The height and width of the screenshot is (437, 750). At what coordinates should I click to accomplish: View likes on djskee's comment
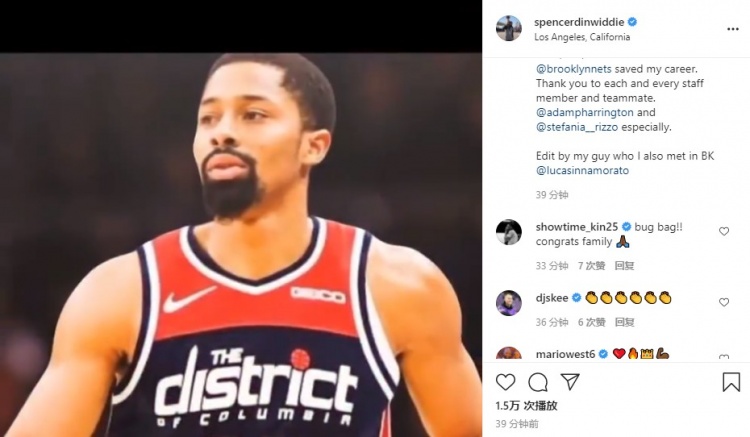pos(592,322)
